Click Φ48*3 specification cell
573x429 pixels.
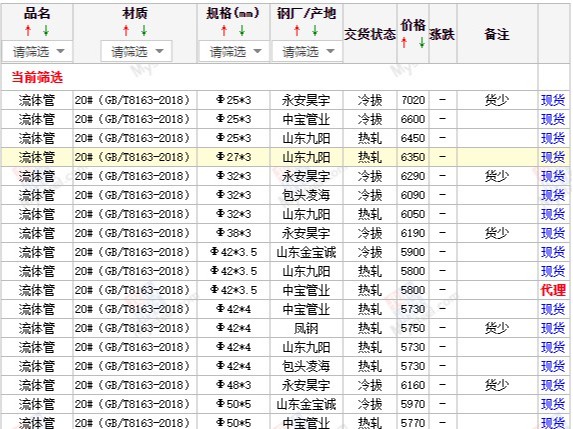tap(234, 385)
